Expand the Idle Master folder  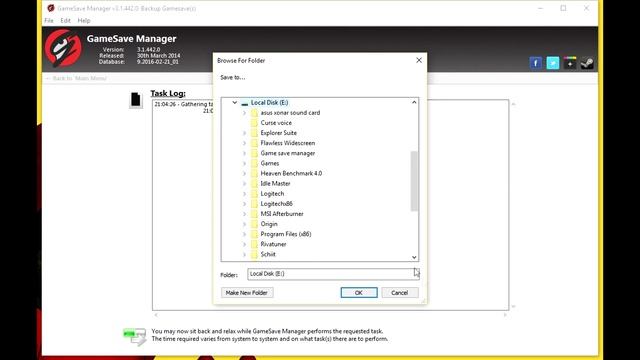pos(244,184)
